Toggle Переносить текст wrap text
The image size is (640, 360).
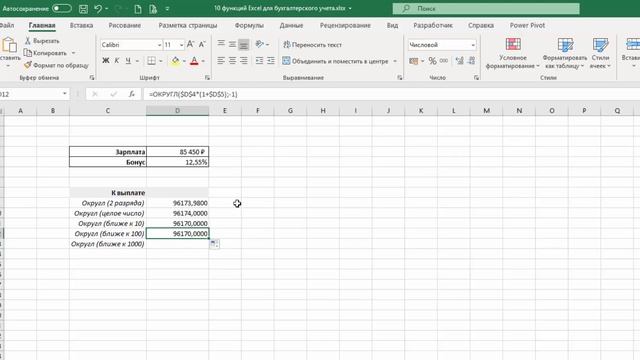313,45
